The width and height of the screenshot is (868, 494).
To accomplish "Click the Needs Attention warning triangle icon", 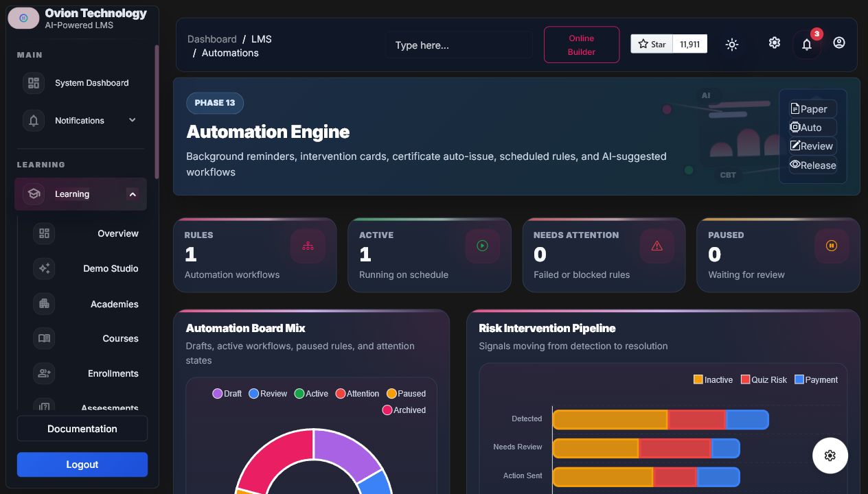I will tap(656, 246).
